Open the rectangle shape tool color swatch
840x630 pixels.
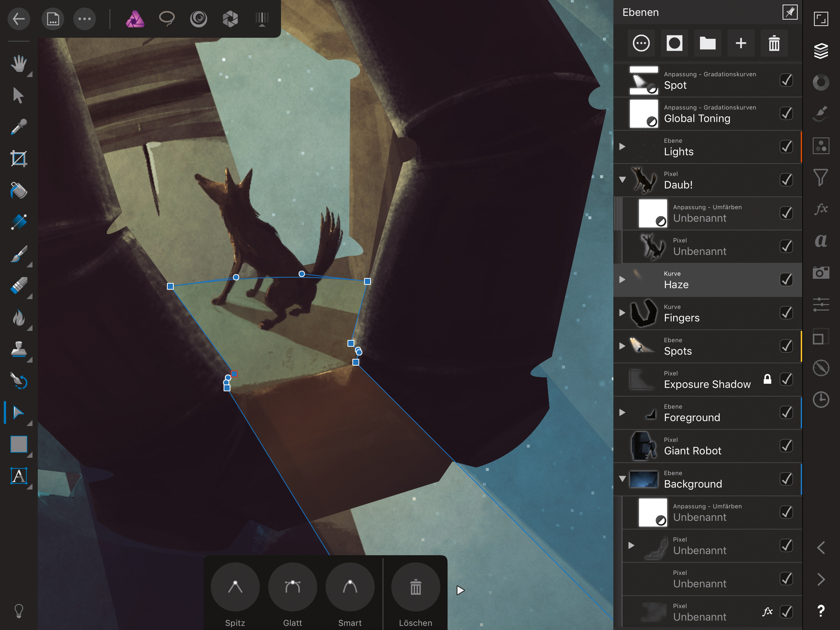pos(19,444)
